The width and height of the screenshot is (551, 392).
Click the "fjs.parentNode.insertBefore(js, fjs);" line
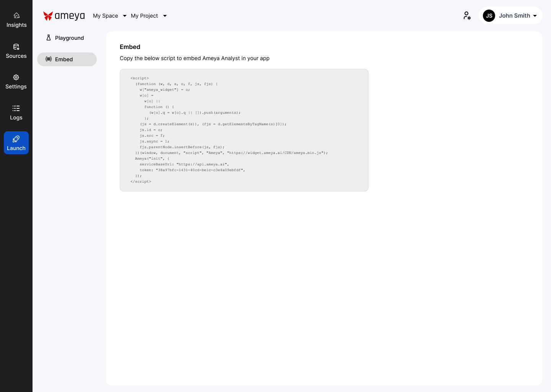tap(182, 147)
